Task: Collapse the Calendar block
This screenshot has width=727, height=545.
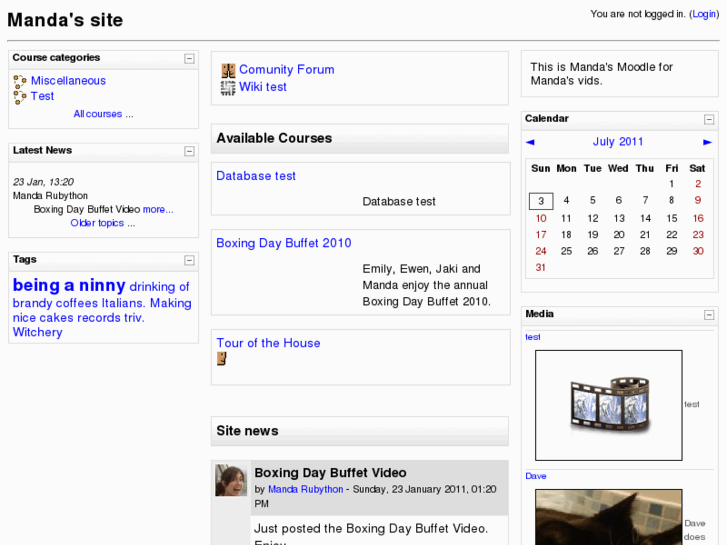Action: click(709, 120)
